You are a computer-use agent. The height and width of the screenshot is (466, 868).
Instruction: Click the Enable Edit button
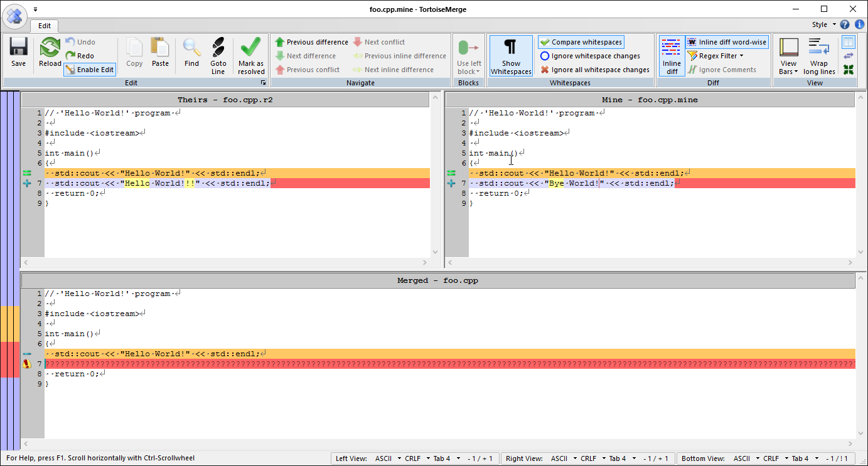pos(90,70)
